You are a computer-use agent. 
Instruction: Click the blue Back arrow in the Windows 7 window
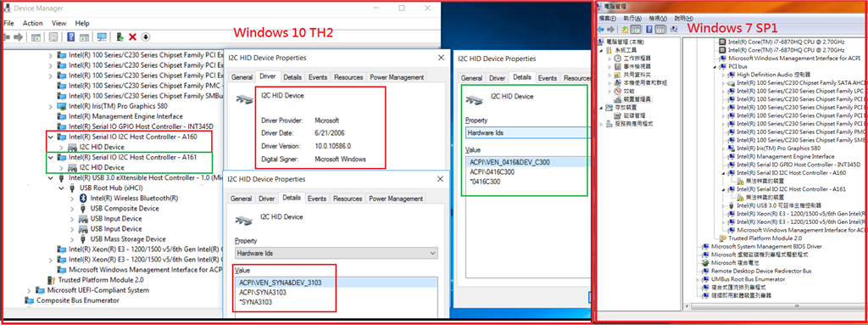point(601,29)
